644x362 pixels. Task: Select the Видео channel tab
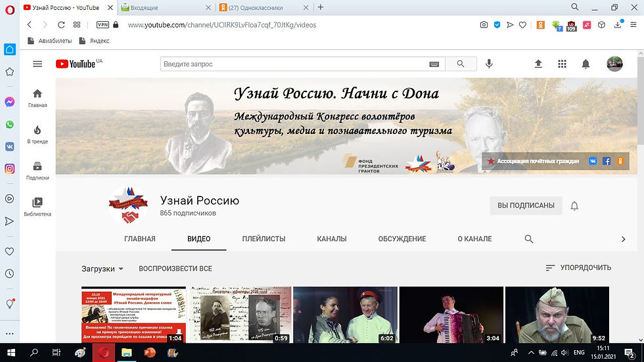[x=198, y=239]
